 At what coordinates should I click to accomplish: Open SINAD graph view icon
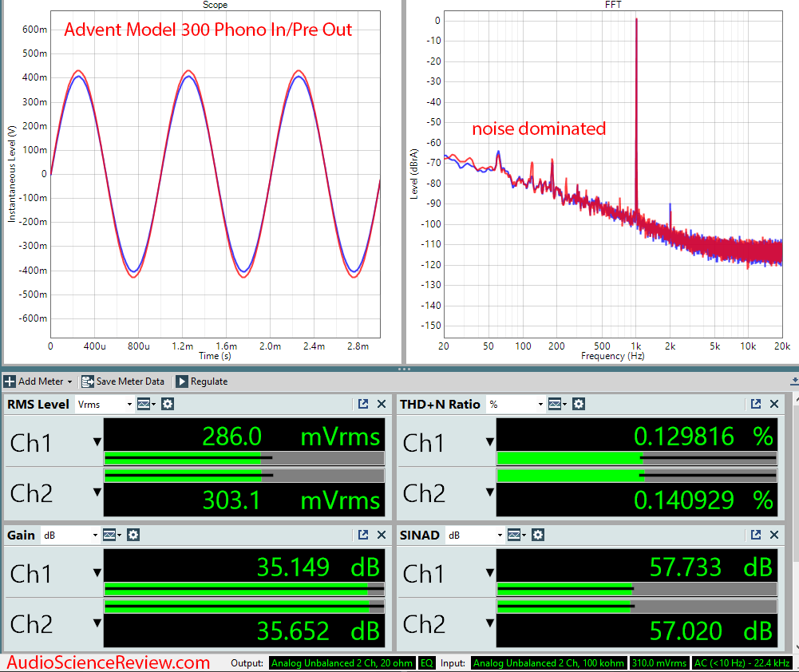pos(516,535)
